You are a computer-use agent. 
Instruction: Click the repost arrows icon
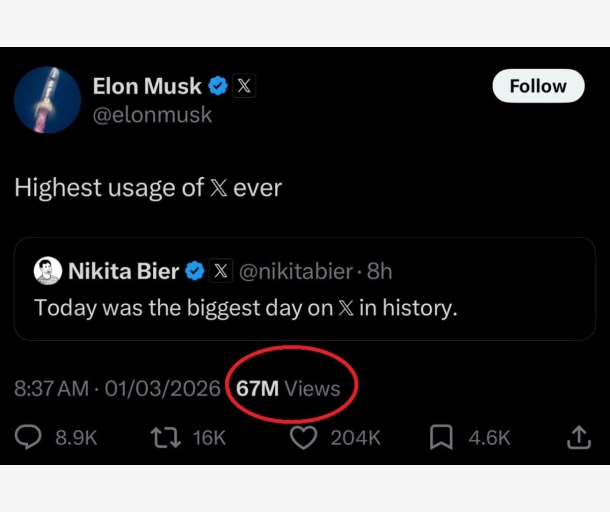click(160, 437)
